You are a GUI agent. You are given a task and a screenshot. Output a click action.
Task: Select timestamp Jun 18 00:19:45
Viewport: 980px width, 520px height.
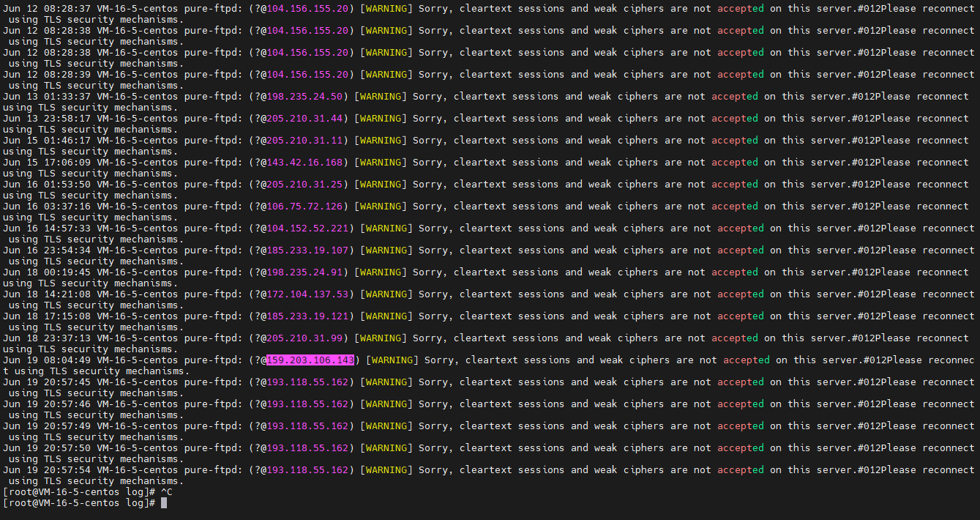47,272
